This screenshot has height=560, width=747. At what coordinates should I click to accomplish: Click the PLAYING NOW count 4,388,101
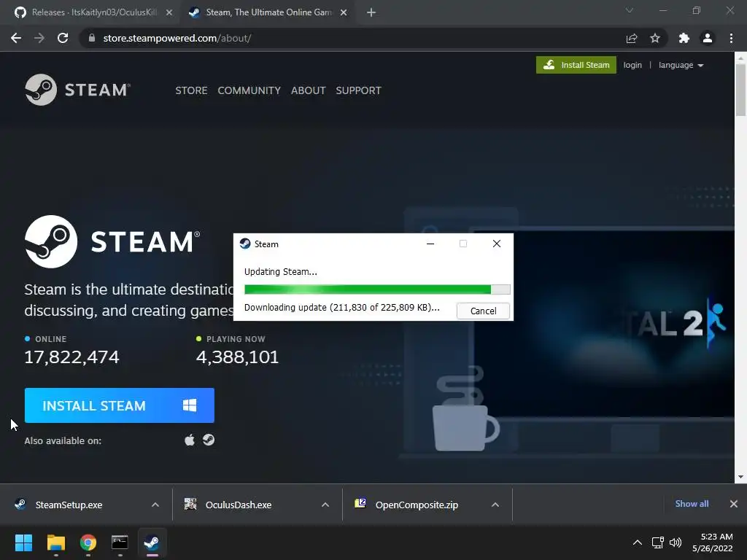click(237, 357)
